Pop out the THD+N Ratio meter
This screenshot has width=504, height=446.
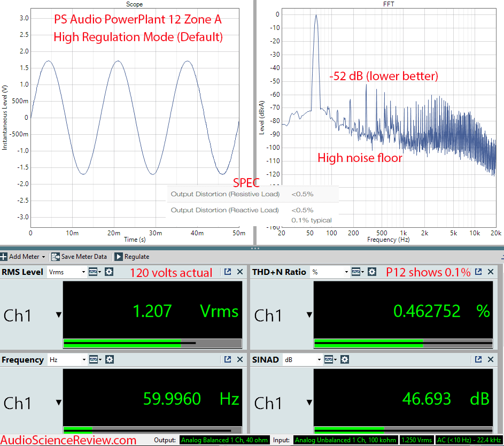click(478, 272)
